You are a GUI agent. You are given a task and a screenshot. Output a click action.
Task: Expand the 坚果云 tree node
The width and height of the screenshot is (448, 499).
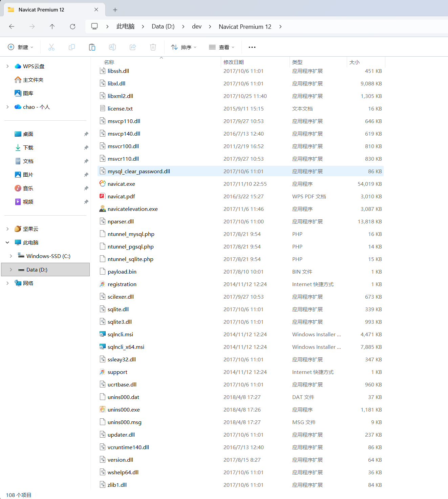pos(7,229)
